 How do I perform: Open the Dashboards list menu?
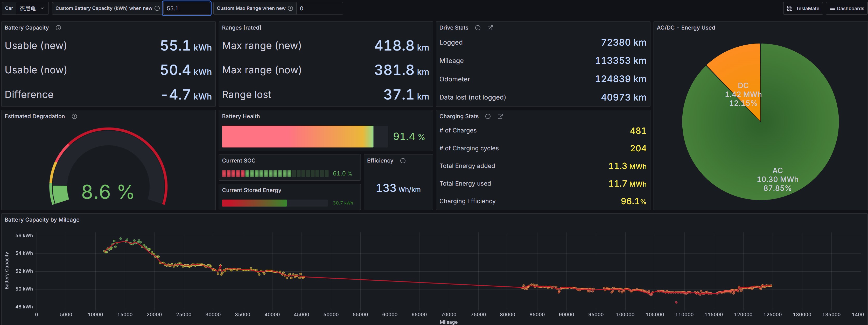pos(847,8)
